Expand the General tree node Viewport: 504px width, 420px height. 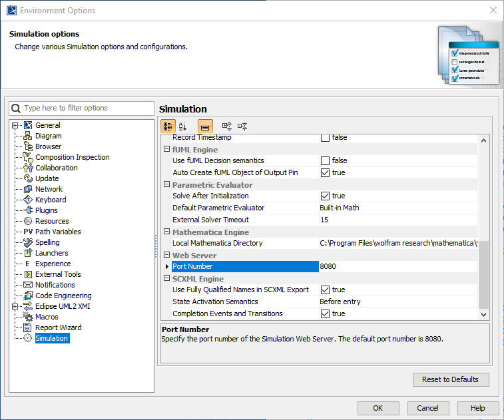(x=15, y=125)
